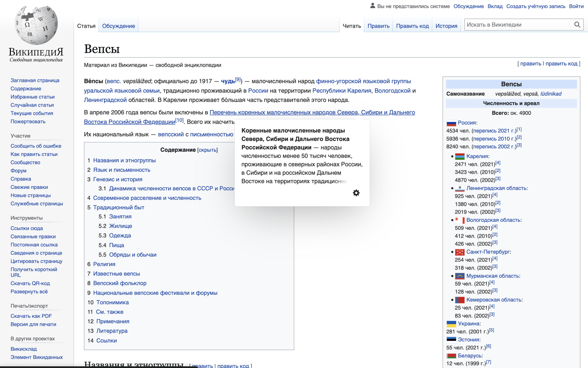Screen dimensions: 588x368
Task: Open 'Получить короткий URL' link
Action: pos(34,272)
